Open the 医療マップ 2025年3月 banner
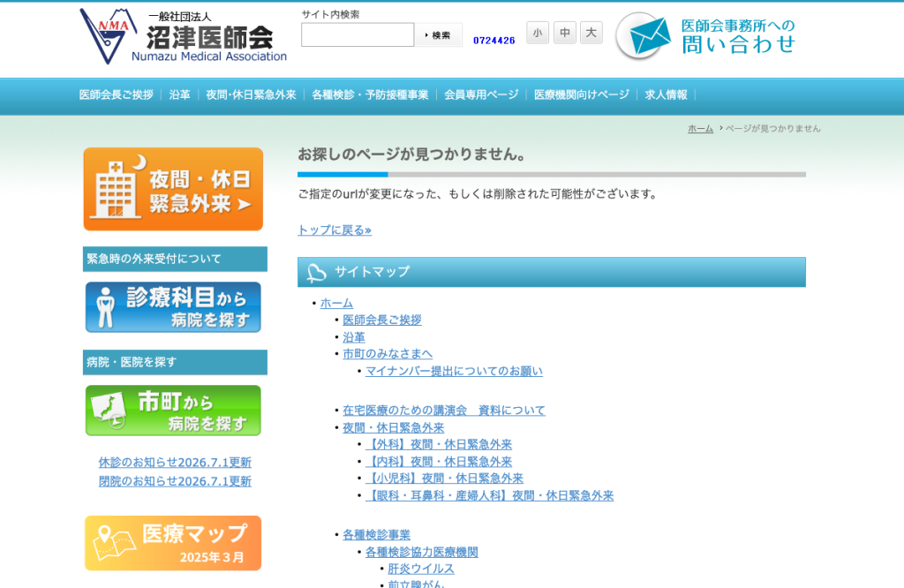This screenshot has height=588, width=904. point(173,543)
